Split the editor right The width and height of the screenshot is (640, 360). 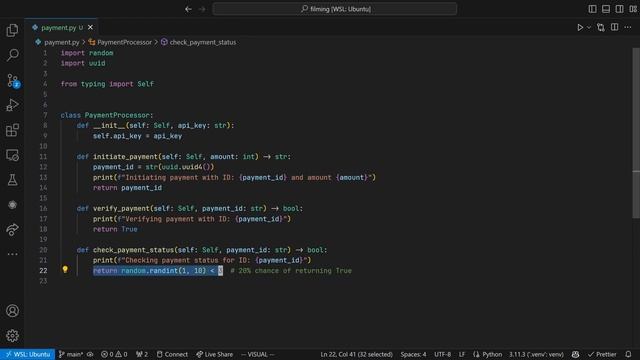pos(614,27)
